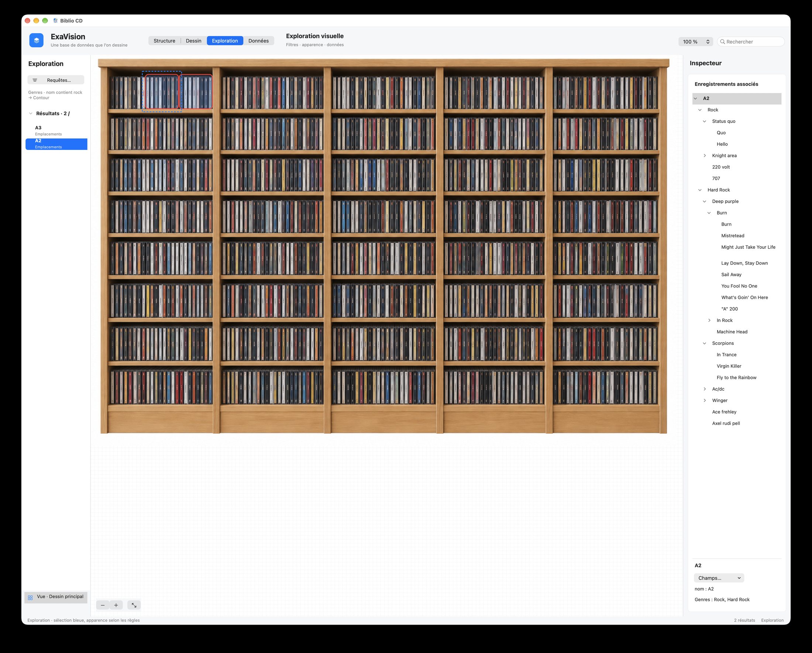The height and width of the screenshot is (653, 812).
Task: Expand the In Rock album node
Action: click(x=709, y=320)
